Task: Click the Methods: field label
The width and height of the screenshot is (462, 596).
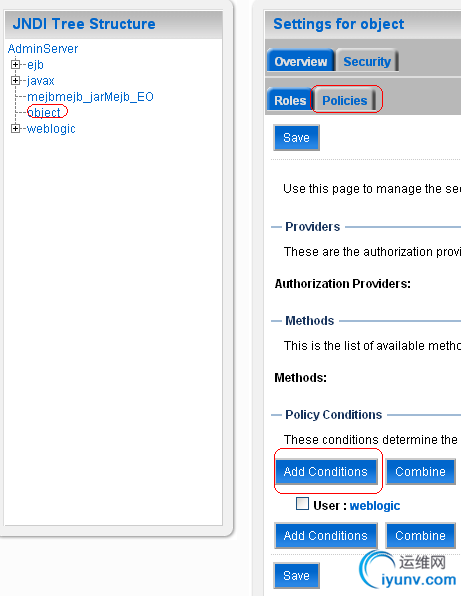Action: click(x=300, y=377)
